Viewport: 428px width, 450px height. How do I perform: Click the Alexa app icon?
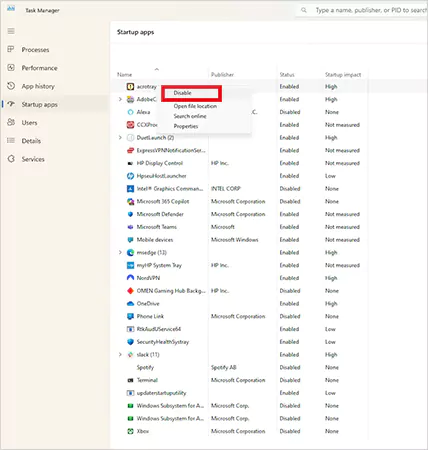pyautogui.click(x=130, y=112)
